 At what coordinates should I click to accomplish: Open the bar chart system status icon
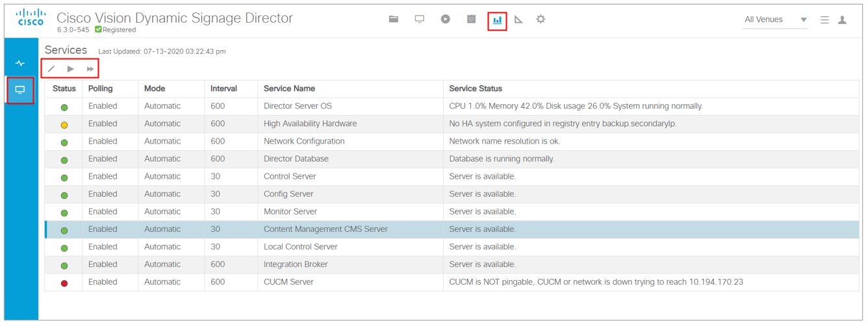pyautogui.click(x=497, y=20)
